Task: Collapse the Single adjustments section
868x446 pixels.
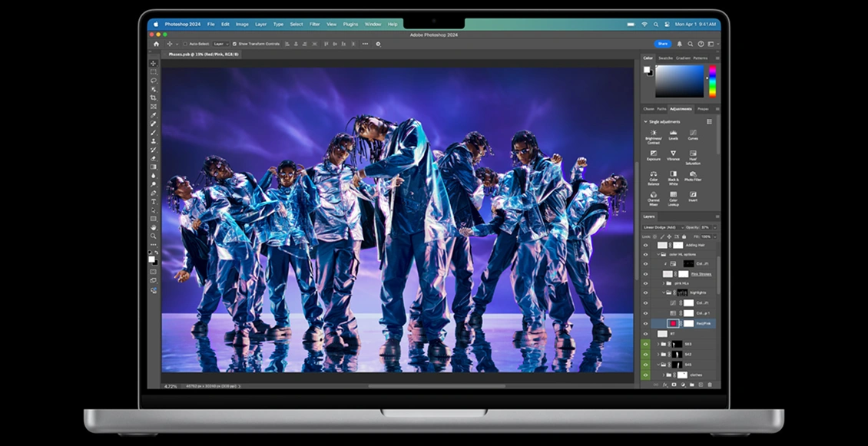Action: (645, 122)
